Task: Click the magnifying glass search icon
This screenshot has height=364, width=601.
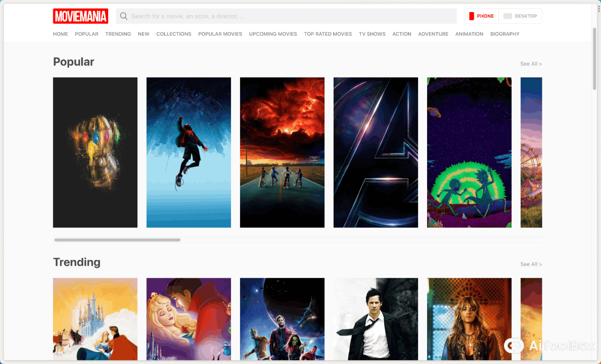Action: pyautogui.click(x=124, y=16)
